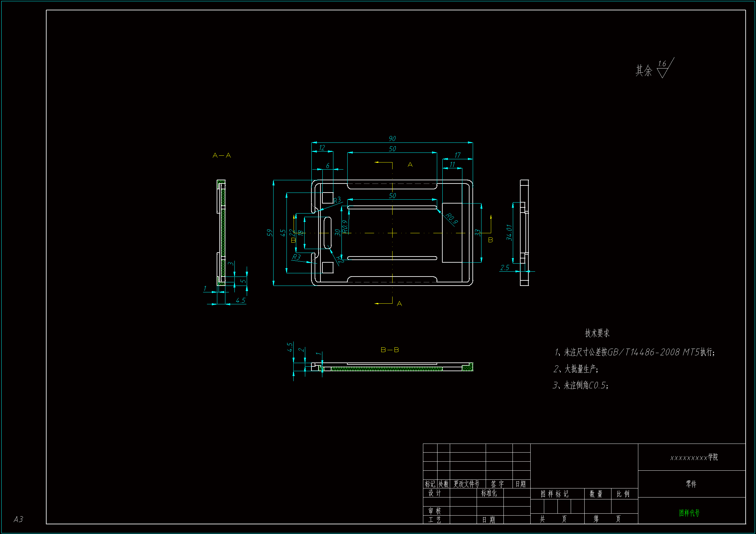
Task: Click the 更改文件号 header cell
Action: [466, 484]
